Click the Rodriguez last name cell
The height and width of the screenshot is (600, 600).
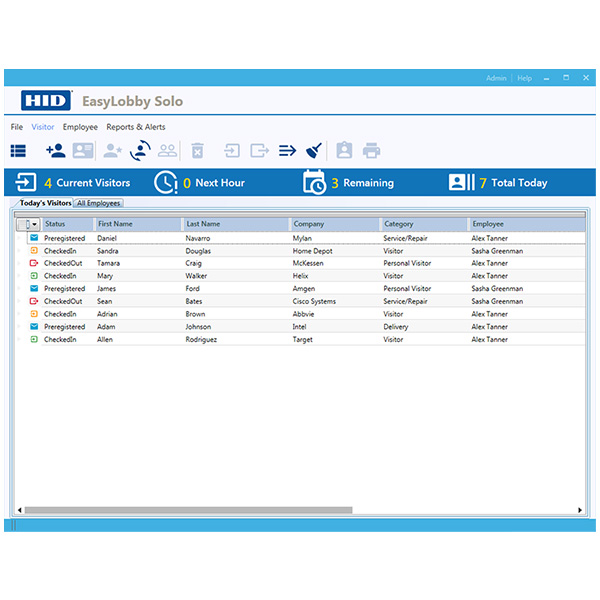[x=201, y=339]
